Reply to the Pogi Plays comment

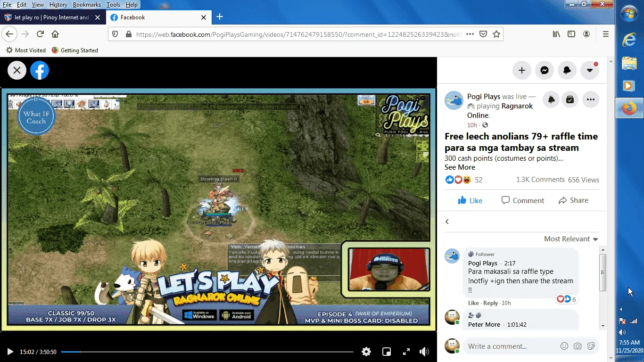point(490,303)
